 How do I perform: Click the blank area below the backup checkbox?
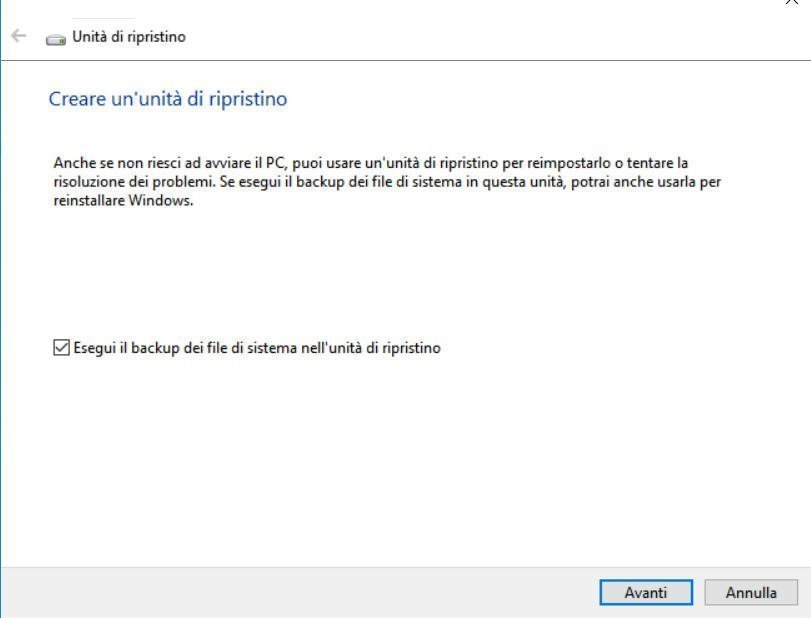coord(400,460)
